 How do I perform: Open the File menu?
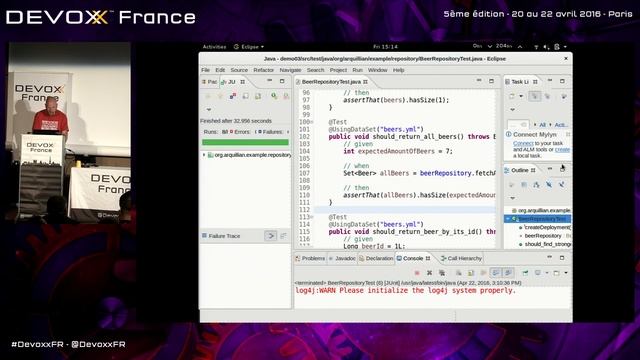point(205,70)
